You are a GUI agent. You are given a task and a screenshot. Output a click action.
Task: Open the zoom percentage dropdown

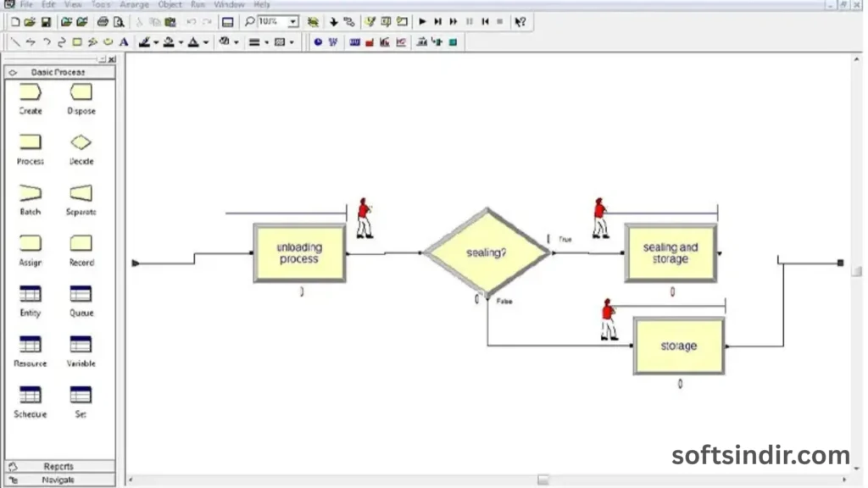tap(293, 21)
